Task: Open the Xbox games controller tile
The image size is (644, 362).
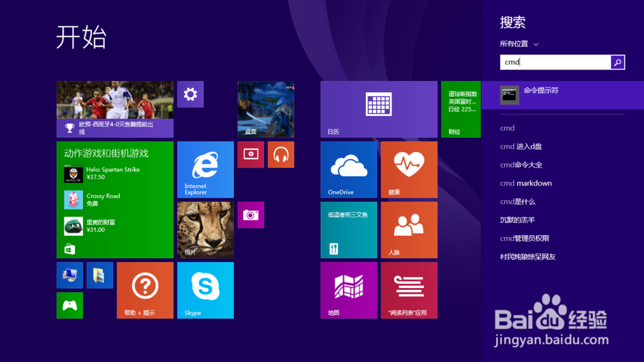Action: coord(70,306)
